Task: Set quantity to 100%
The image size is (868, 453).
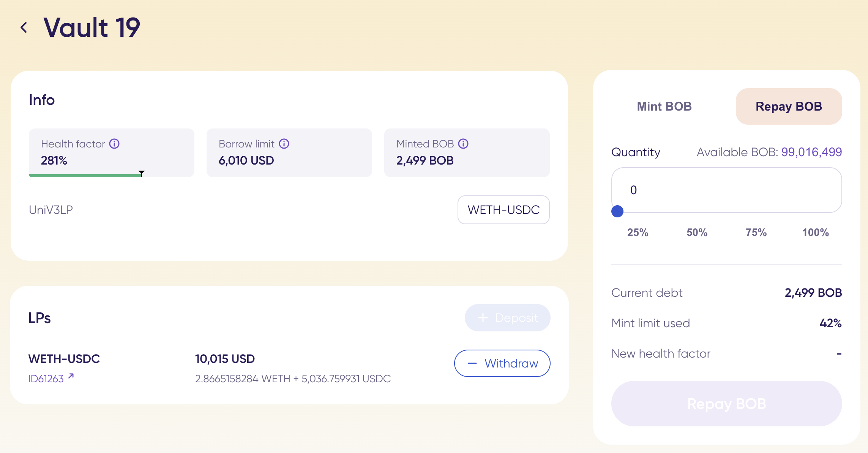Action: (x=815, y=233)
